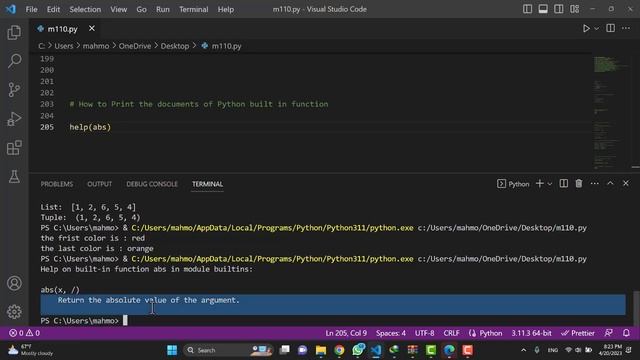This screenshot has width=640, height=360.
Task: Create a new terminal with plus icon
Action: point(540,184)
